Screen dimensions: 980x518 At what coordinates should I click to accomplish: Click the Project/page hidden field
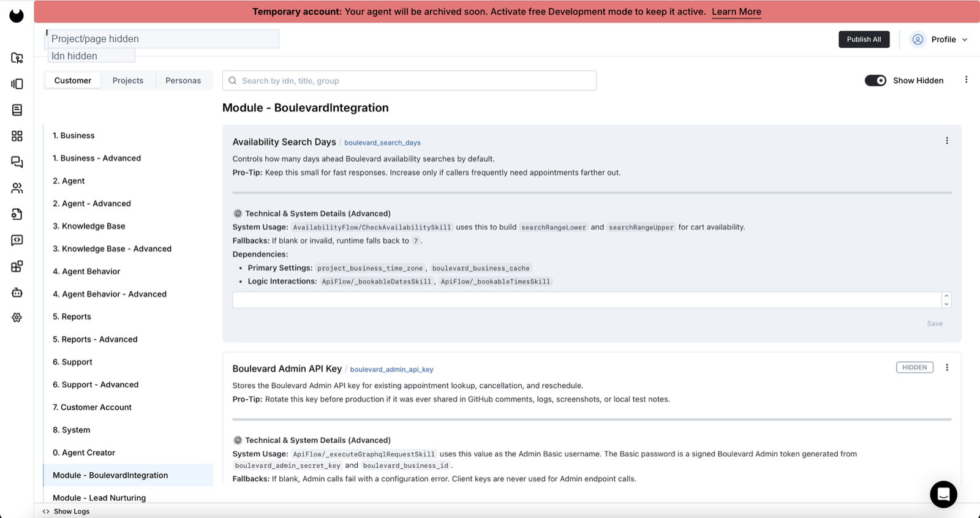(x=164, y=39)
